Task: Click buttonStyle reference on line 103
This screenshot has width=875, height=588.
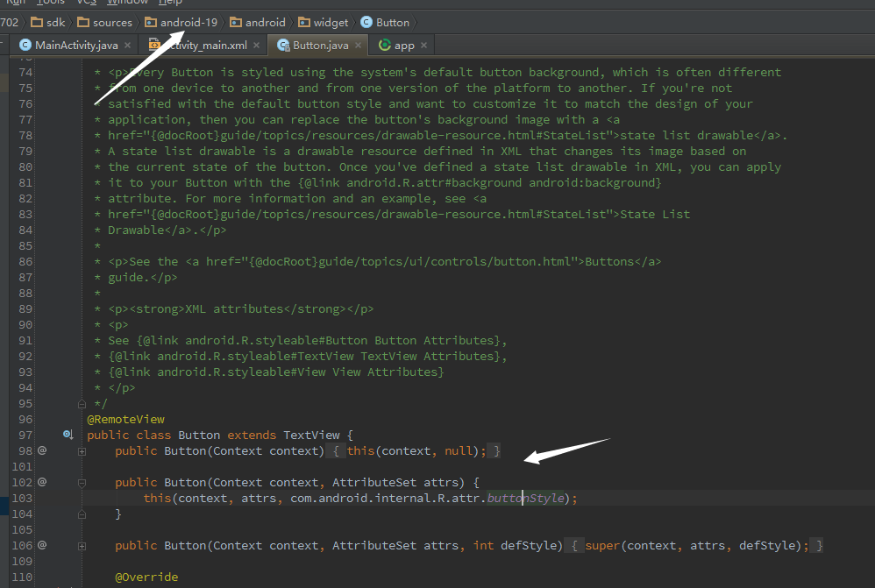Action: point(525,498)
